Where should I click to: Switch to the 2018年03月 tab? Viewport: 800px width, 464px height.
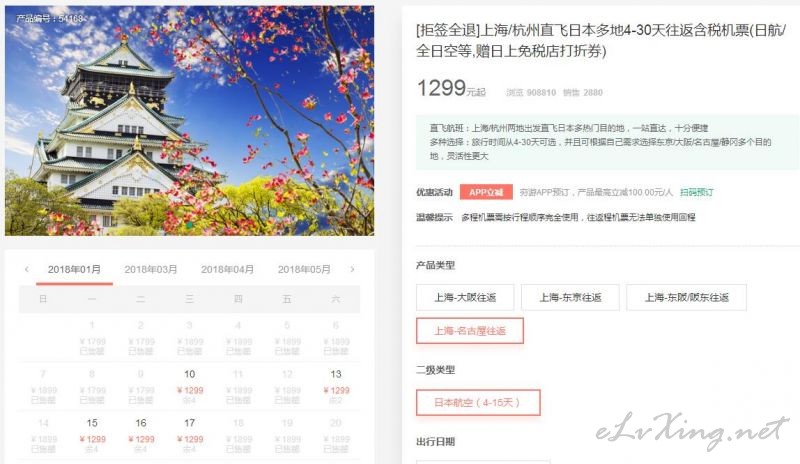[x=151, y=270]
